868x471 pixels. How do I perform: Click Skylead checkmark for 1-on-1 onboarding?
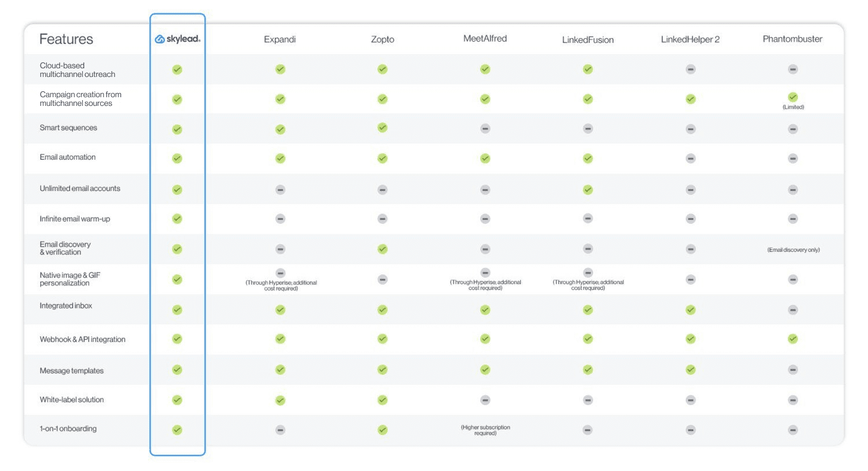pyautogui.click(x=177, y=430)
